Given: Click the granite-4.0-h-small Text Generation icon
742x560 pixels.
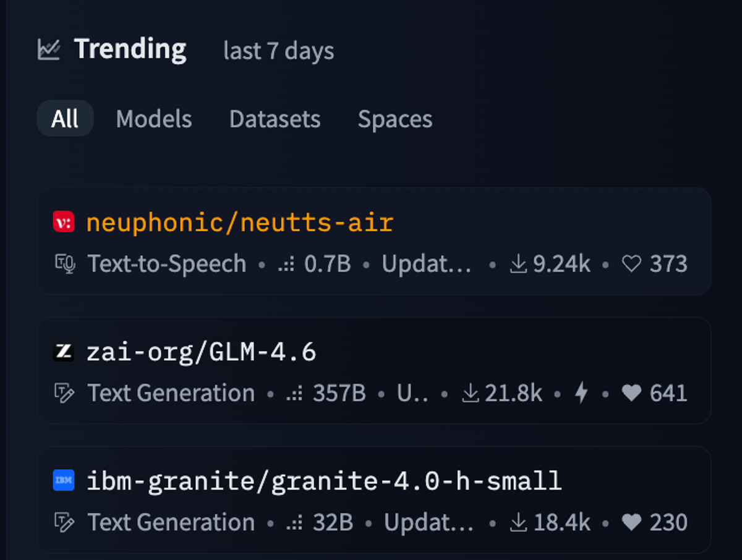Looking at the screenshot, I should pyautogui.click(x=64, y=522).
